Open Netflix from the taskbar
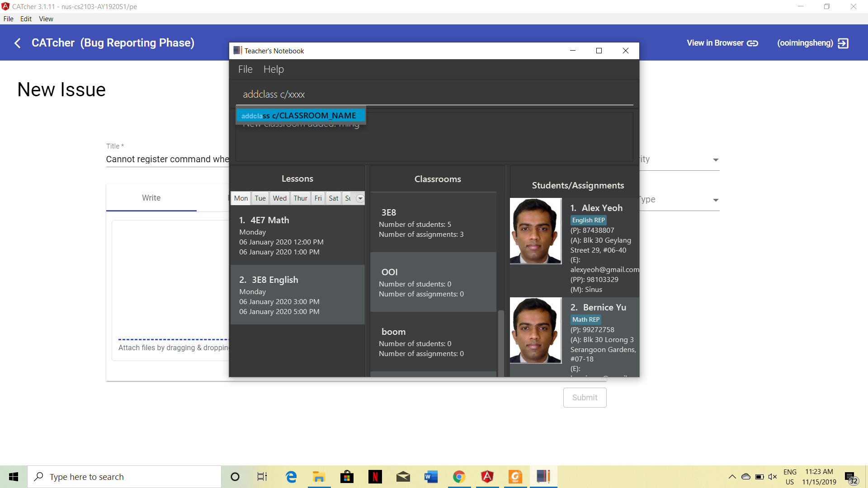 point(375,477)
